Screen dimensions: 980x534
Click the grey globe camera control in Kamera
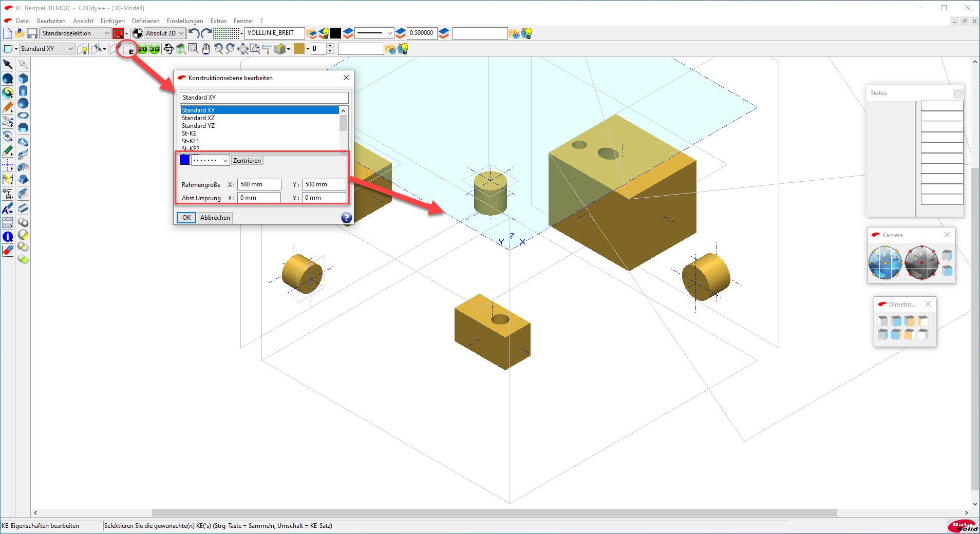click(921, 262)
